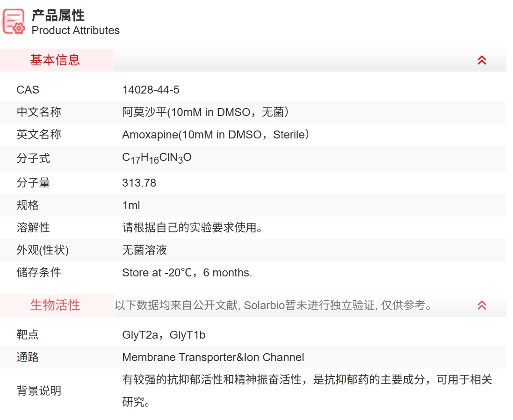The height and width of the screenshot is (420, 513).
Task: Click the 产品属性 page title
Action: (57, 15)
